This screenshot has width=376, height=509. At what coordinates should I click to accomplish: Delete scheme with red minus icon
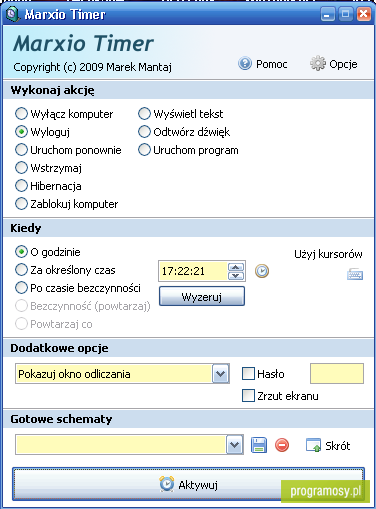(282, 445)
